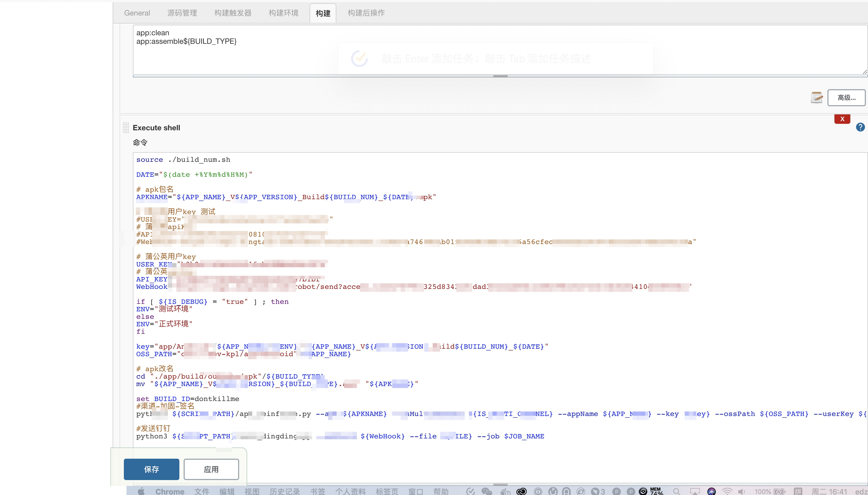Click the Gradle tasks text area
The image size is (868, 495).
pos(500,50)
